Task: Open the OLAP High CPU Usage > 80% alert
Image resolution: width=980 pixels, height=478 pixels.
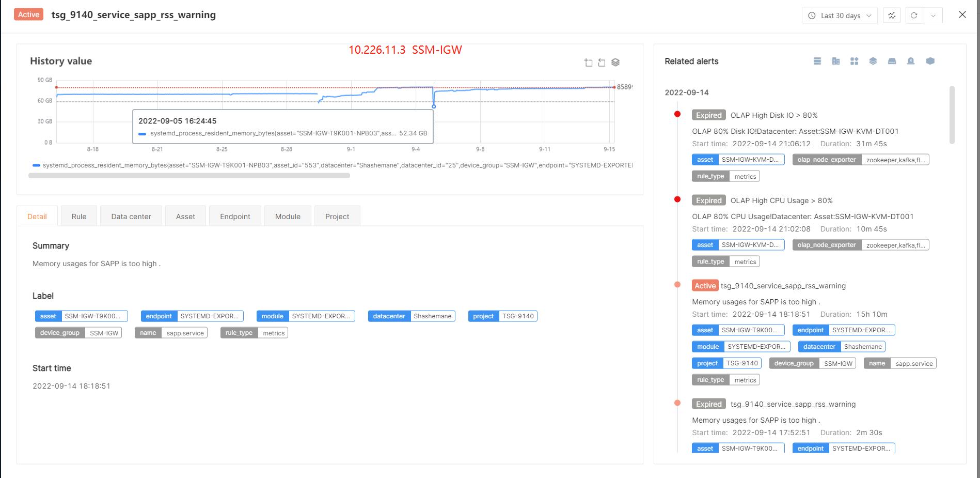Action: click(x=781, y=201)
